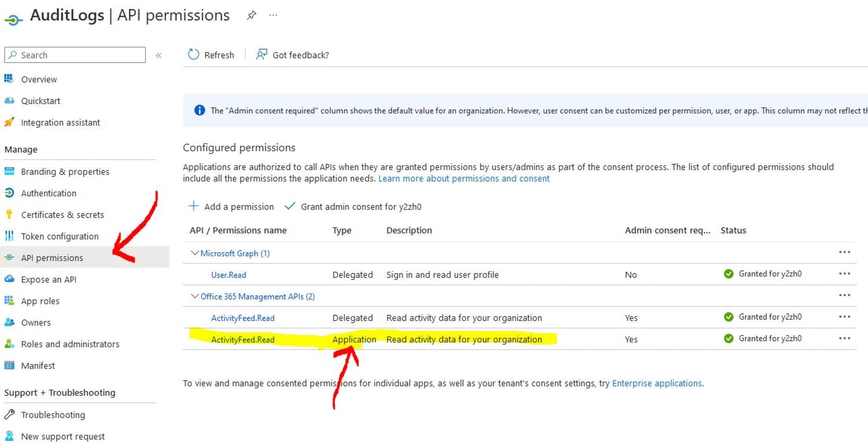This screenshot has width=868, height=446.
Task: Open the more options menu beside the page title
Action: [272, 16]
